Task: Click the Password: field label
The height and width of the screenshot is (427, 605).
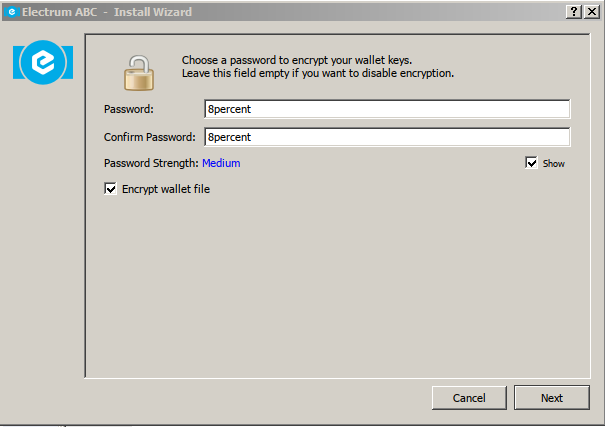Action: [x=129, y=109]
